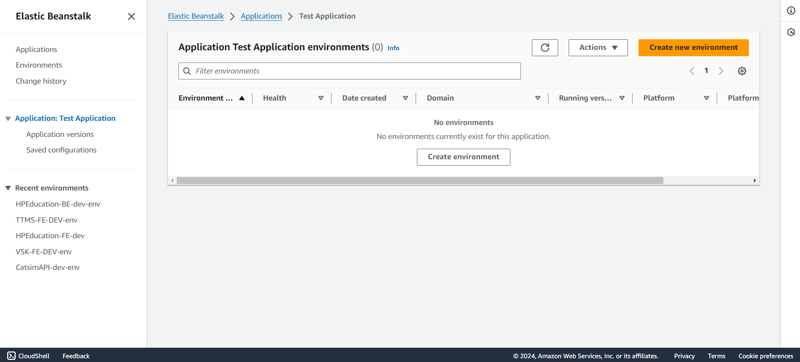Sort ascending by Environment name column arrow
The image size is (800, 362).
tap(242, 98)
